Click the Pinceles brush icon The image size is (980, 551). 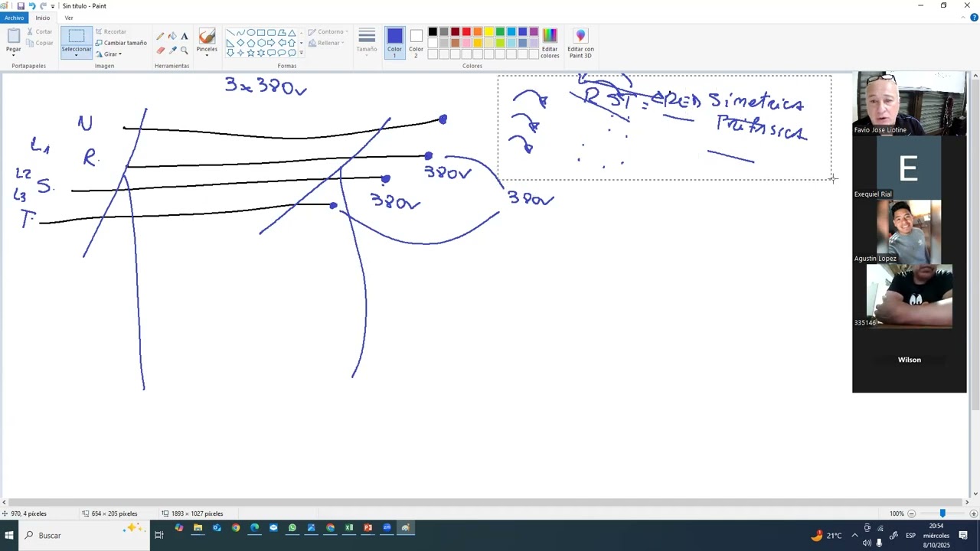207,37
